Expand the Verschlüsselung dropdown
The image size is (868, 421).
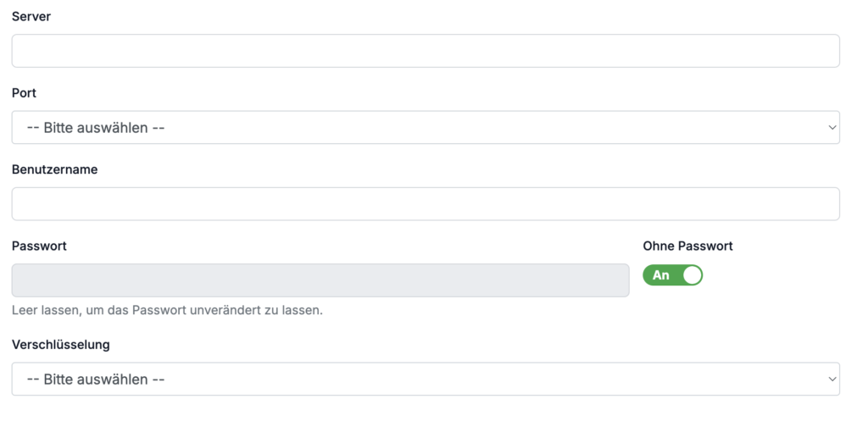point(425,379)
